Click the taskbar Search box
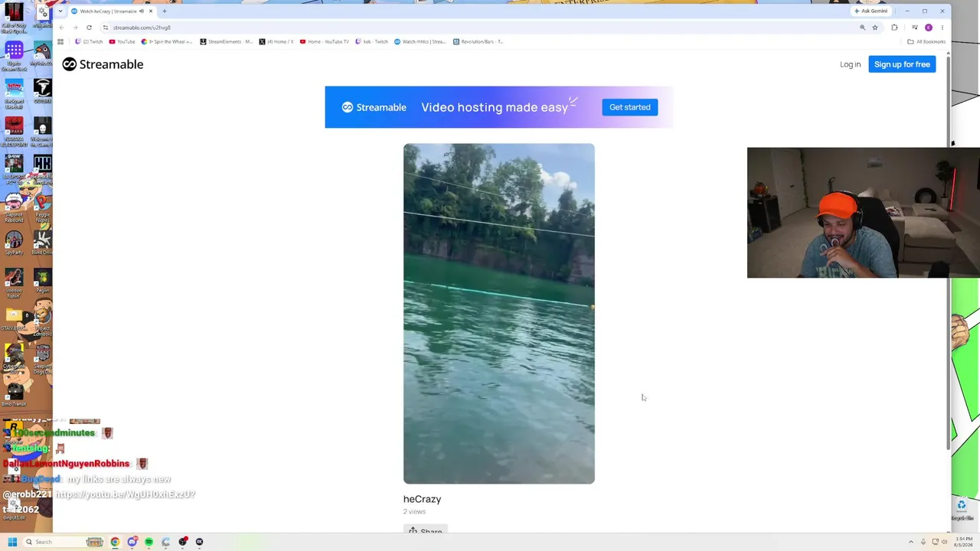Viewport: 980px width, 551px height. [65, 542]
